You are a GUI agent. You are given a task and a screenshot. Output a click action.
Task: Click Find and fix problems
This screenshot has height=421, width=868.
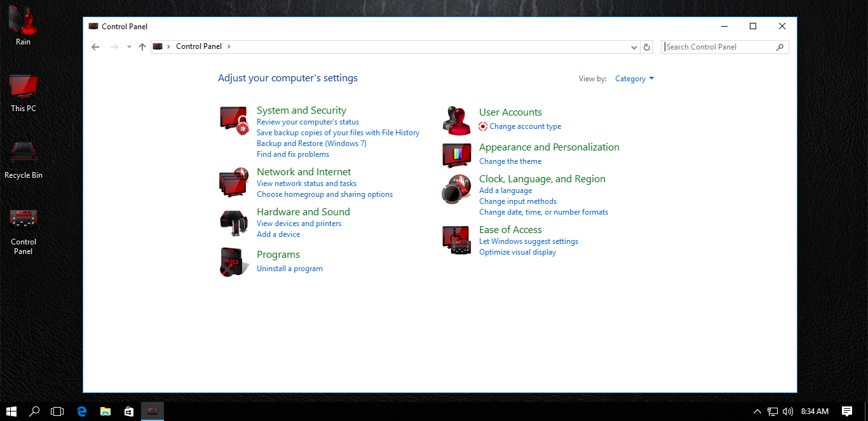pyautogui.click(x=293, y=154)
